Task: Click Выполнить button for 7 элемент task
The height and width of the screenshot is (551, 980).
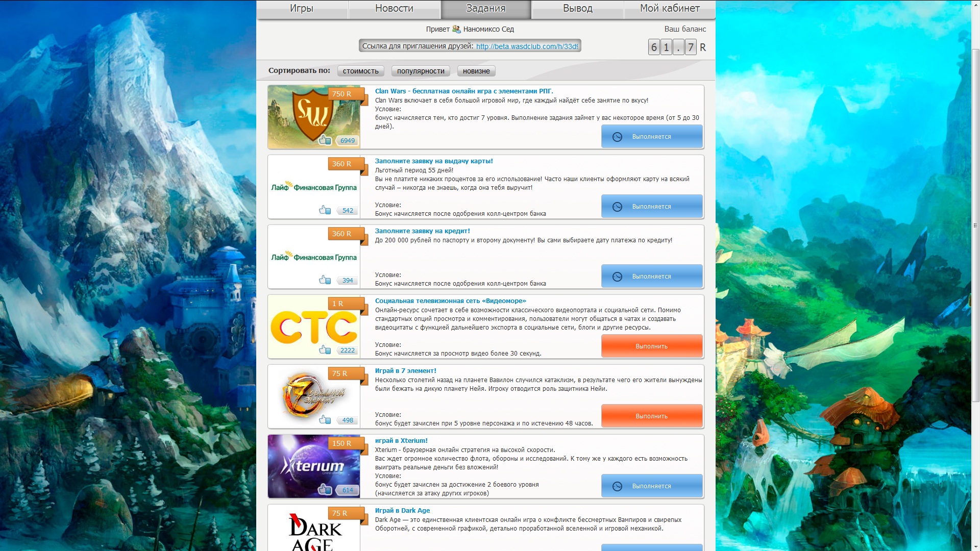Action: pyautogui.click(x=652, y=416)
